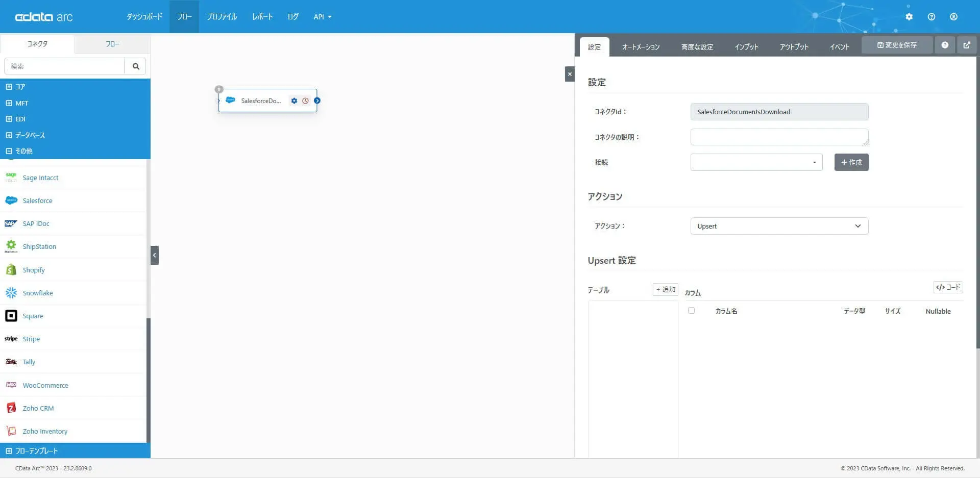Image resolution: width=980 pixels, height=478 pixels.
Task: Click the WooCommerce connector icon
Action: point(11,385)
